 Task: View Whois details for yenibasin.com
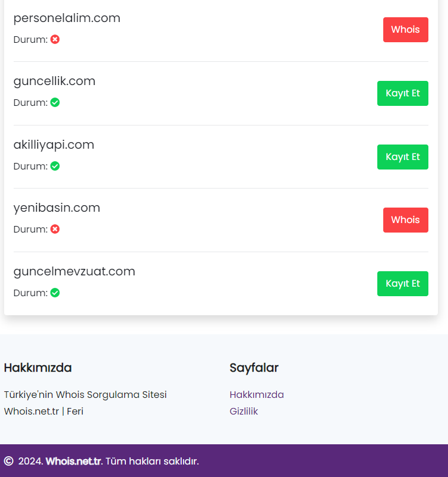coord(405,220)
